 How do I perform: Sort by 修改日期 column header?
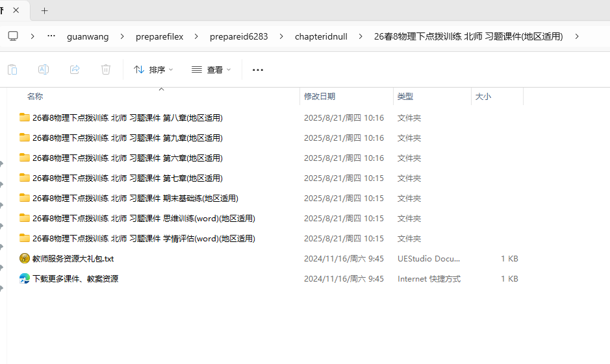coord(320,96)
